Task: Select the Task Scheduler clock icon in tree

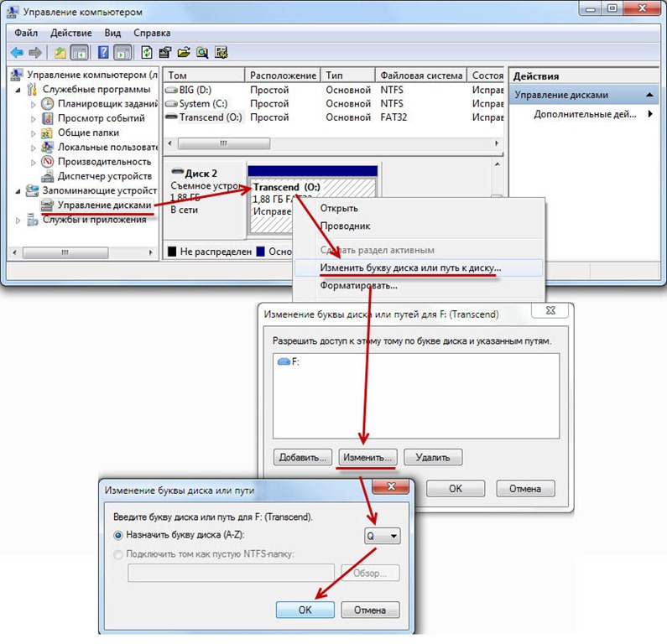Action: pyautogui.click(x=48, y=104)
